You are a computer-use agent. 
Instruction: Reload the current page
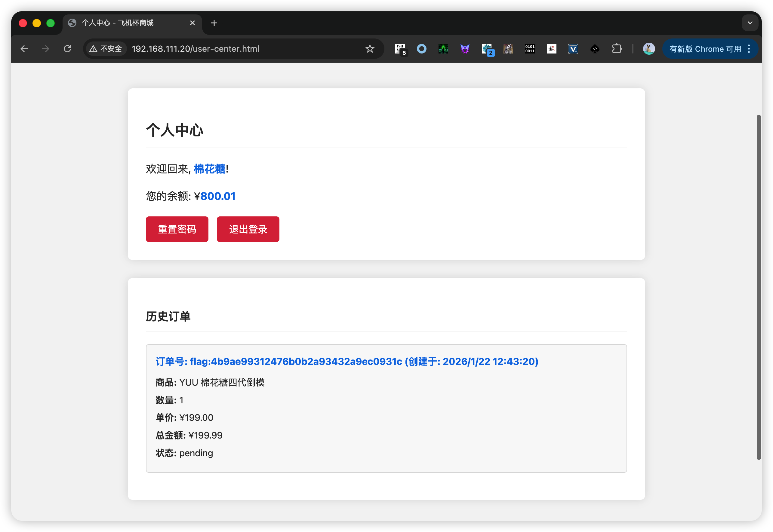pyautogui.click(x=67, y=49)
